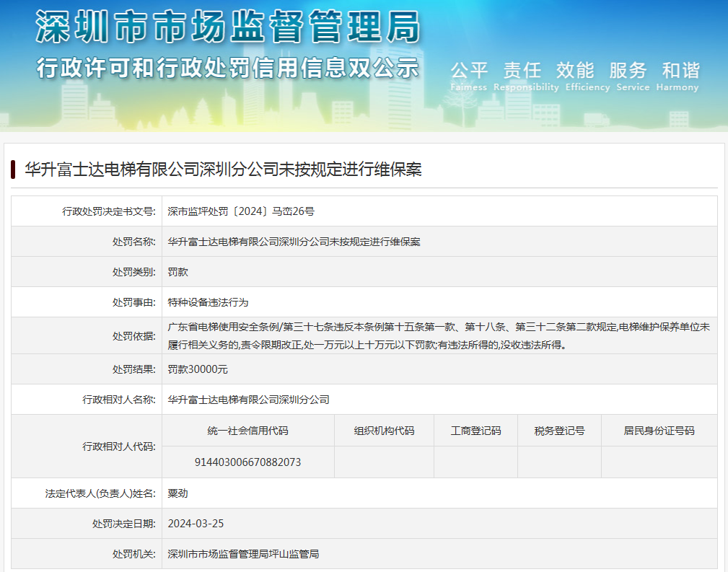This screenshot has width=728, height=572.
Task: Click the 组织机构代码 column header
Action: point(385,431)
